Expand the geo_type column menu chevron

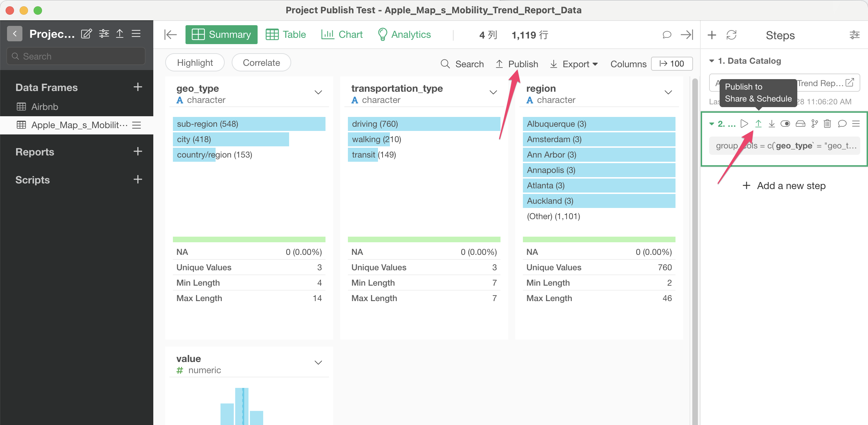[x=318, y=93]
